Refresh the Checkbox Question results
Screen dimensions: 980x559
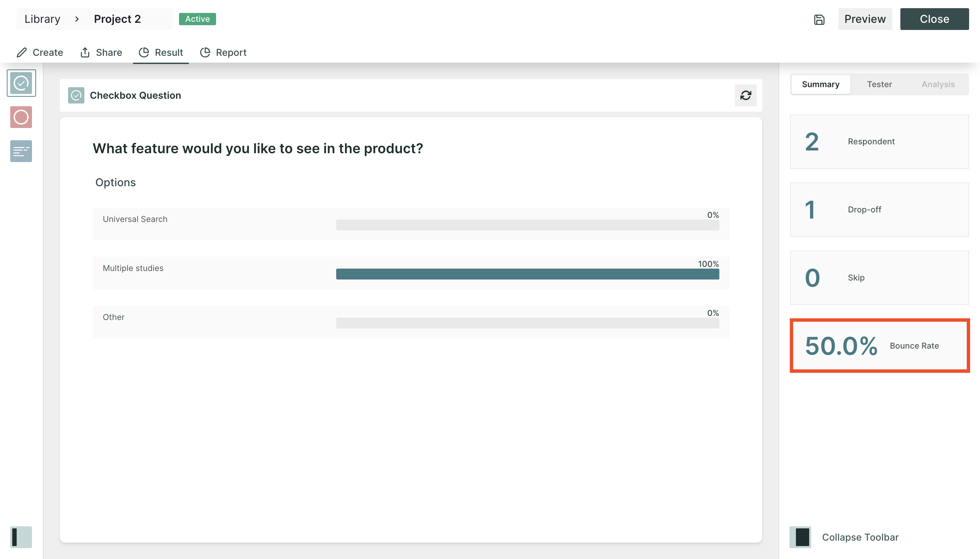(x=745, y=95)
